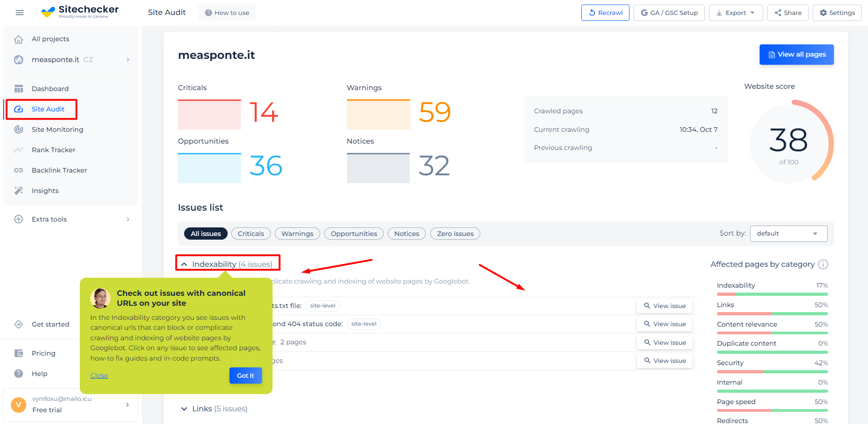868x424 pixels.
Task: Click the measponte.it globe icon
Action: coord(19,60)
